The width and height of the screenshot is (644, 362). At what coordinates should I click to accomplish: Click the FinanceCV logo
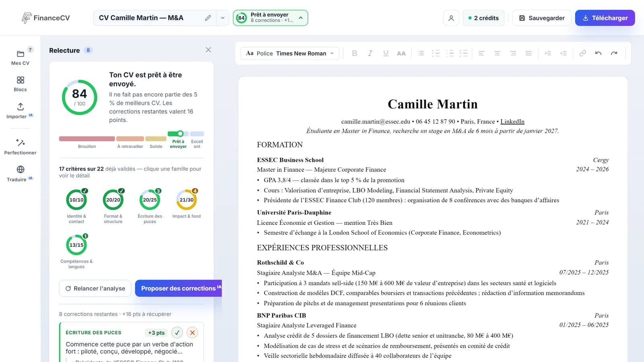[x=46, y=18]
